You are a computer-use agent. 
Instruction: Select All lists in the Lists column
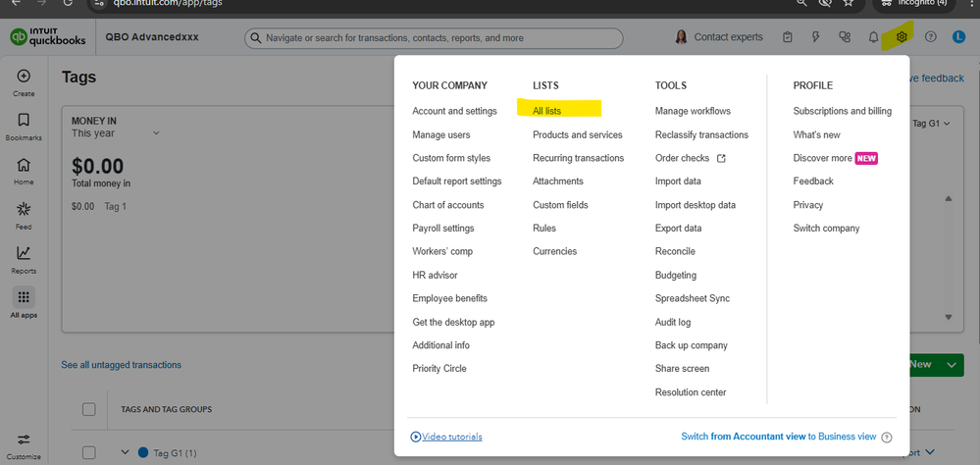[x=546, y=111]
